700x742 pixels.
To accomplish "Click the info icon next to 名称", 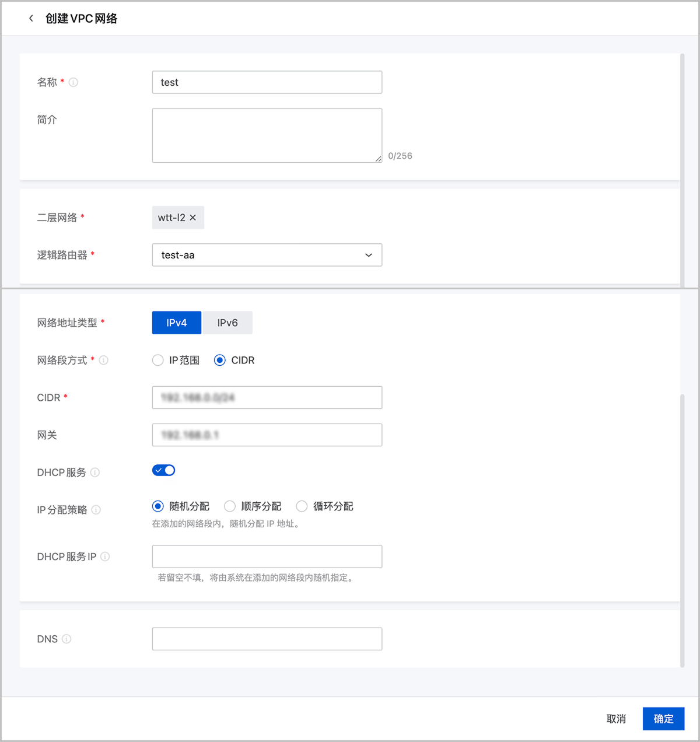I will [73, 82].
